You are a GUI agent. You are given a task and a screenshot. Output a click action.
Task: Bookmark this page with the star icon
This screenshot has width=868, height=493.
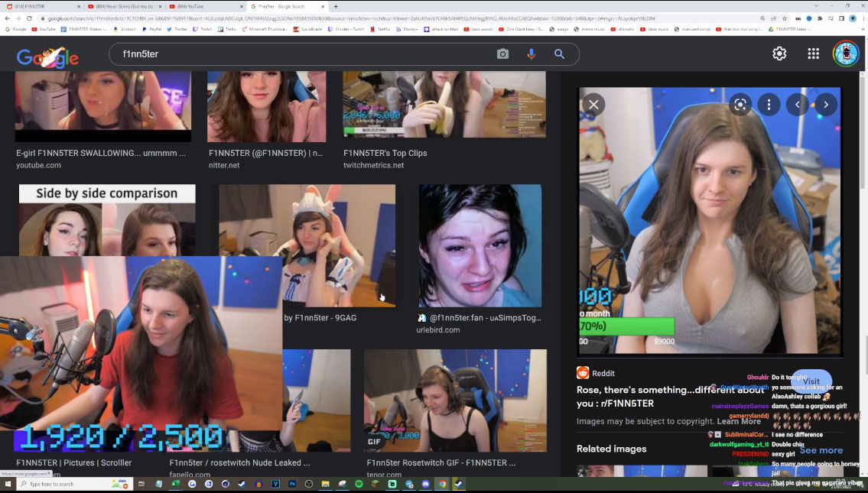point(785,18)
